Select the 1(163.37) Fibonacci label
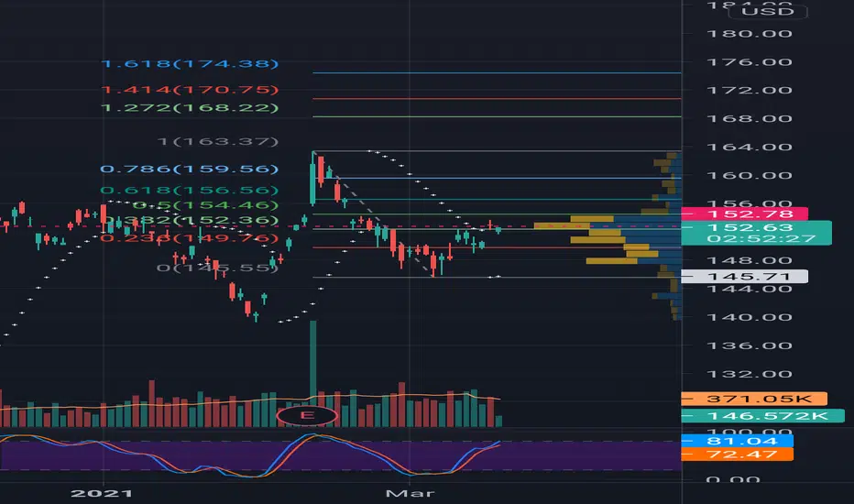854x504 pixels. pyautogui.click(x=218, y=142)
